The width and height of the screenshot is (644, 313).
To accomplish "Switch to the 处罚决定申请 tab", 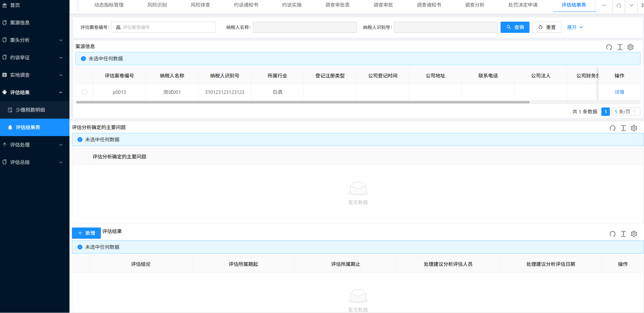I will [x=523, y=5].
